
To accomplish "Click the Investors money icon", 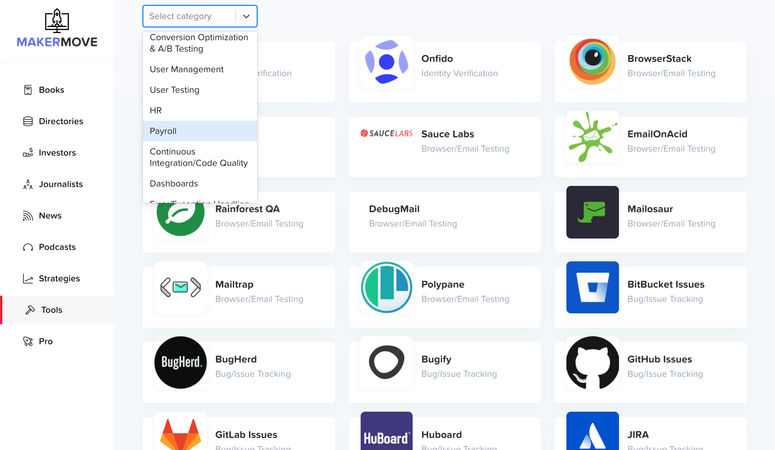I will point(28,153).
